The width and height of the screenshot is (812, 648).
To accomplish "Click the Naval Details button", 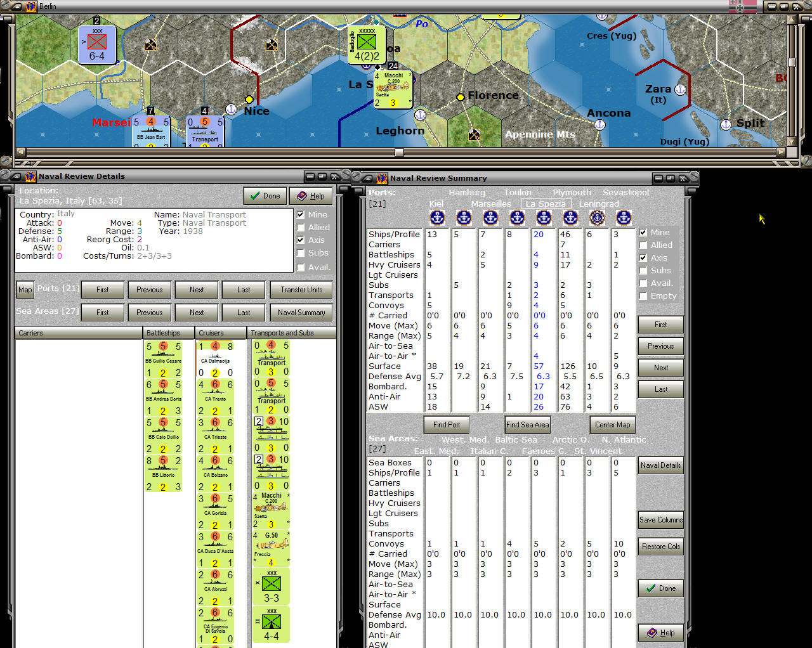I will click(x=661, y=465).
